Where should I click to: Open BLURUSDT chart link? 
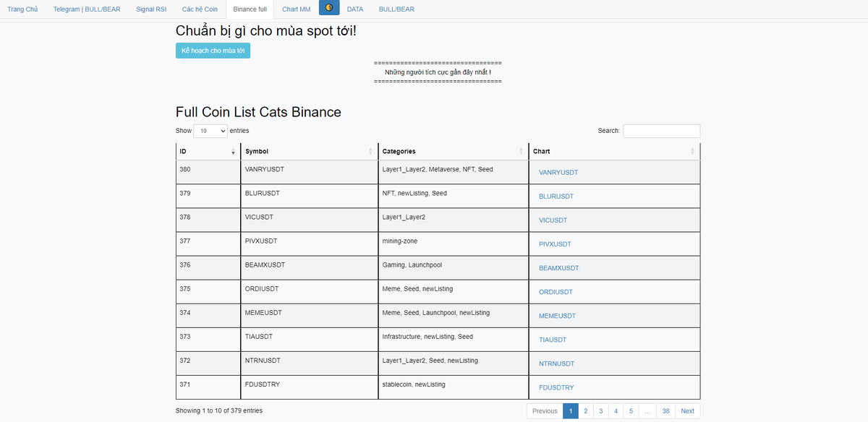556,197
